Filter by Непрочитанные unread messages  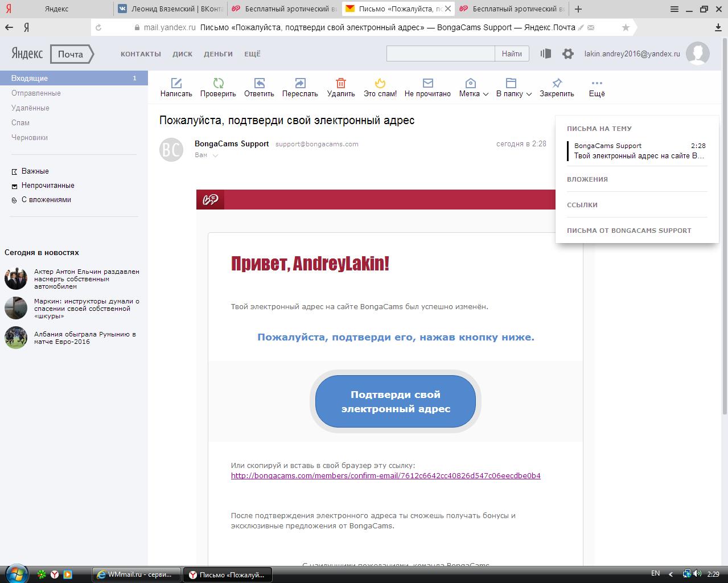tap(48, 185)
